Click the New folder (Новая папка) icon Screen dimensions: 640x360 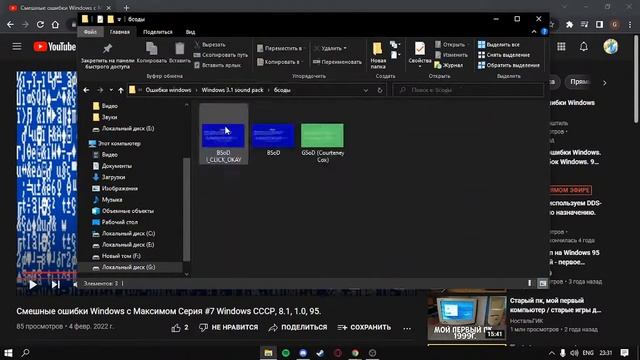pyautogui.click(x=378, y=49)
